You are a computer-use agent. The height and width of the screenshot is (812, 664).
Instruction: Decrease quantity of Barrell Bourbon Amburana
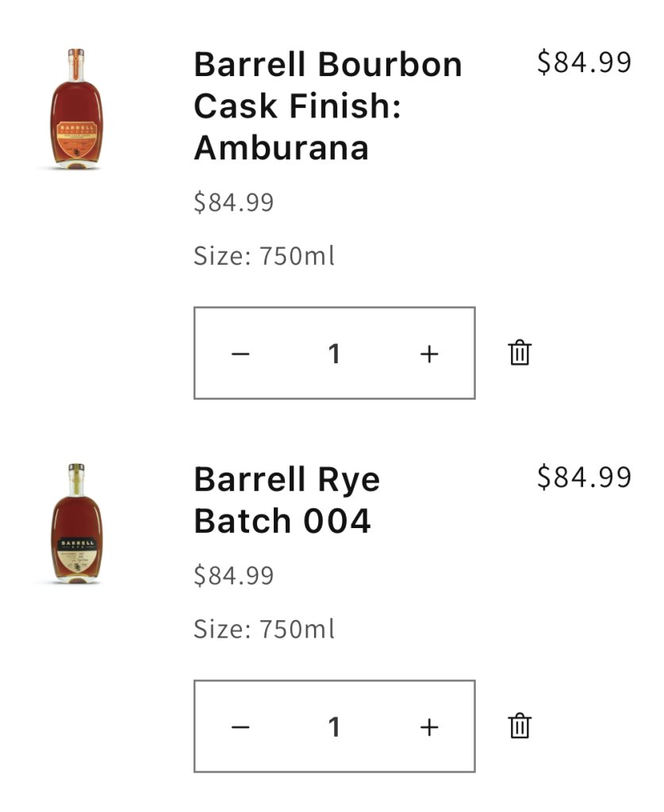coord(240,354)
